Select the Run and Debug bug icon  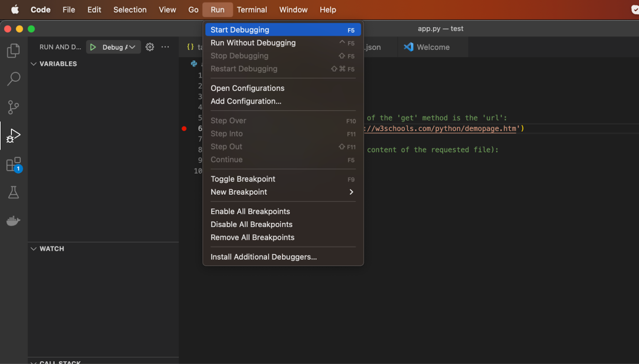[x=13, y=135]
